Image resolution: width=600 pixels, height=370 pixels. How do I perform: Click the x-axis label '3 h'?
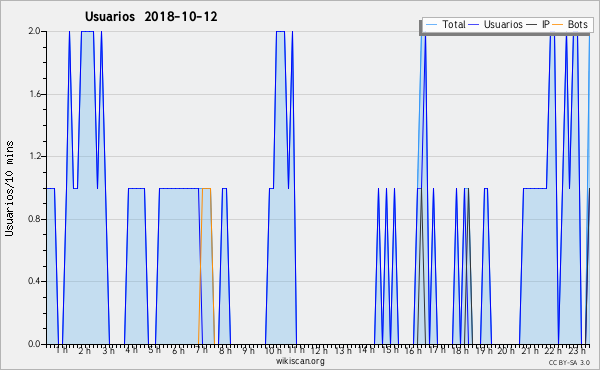pos(108,350)
